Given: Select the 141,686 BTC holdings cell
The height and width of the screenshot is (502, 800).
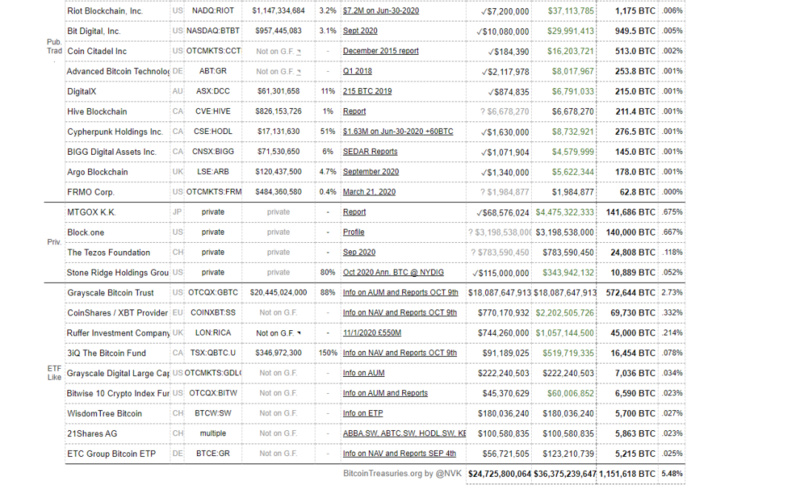Looking at the screenshot, I should (x=628, y=212).
